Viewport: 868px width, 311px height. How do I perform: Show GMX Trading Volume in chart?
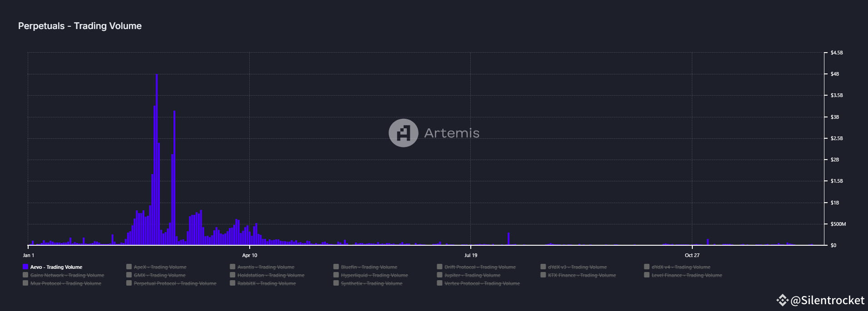(x=156, y=275)
